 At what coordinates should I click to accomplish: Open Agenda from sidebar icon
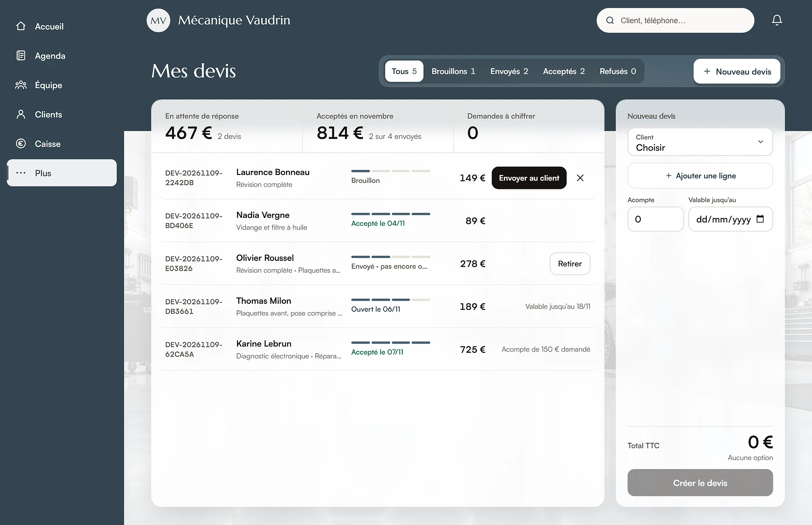click(x=21, y=56)
